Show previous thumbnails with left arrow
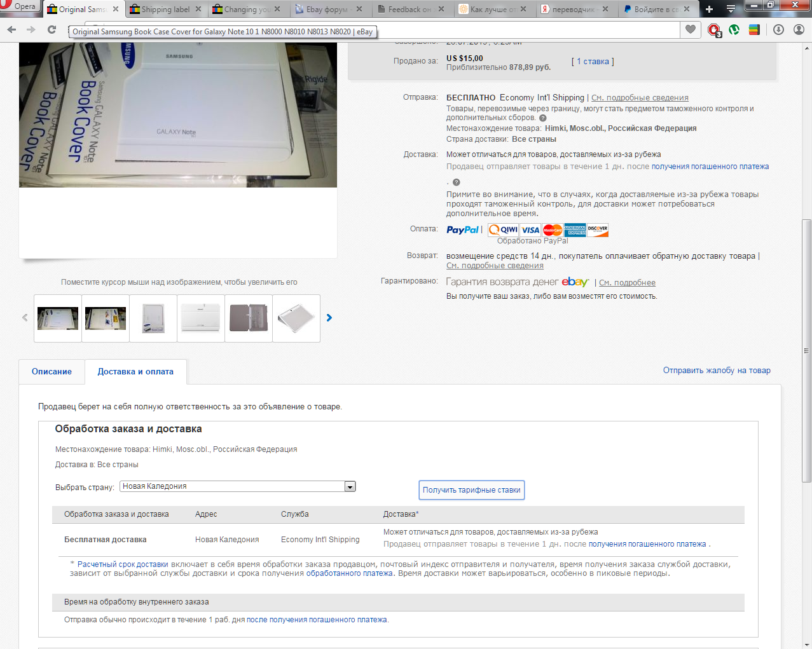Screen dimensions: 812x649 tap(25, 318)
